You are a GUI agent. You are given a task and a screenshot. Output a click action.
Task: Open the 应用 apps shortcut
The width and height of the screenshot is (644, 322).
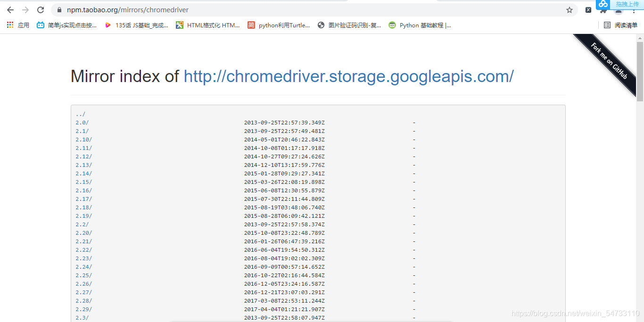coord(18,25)
